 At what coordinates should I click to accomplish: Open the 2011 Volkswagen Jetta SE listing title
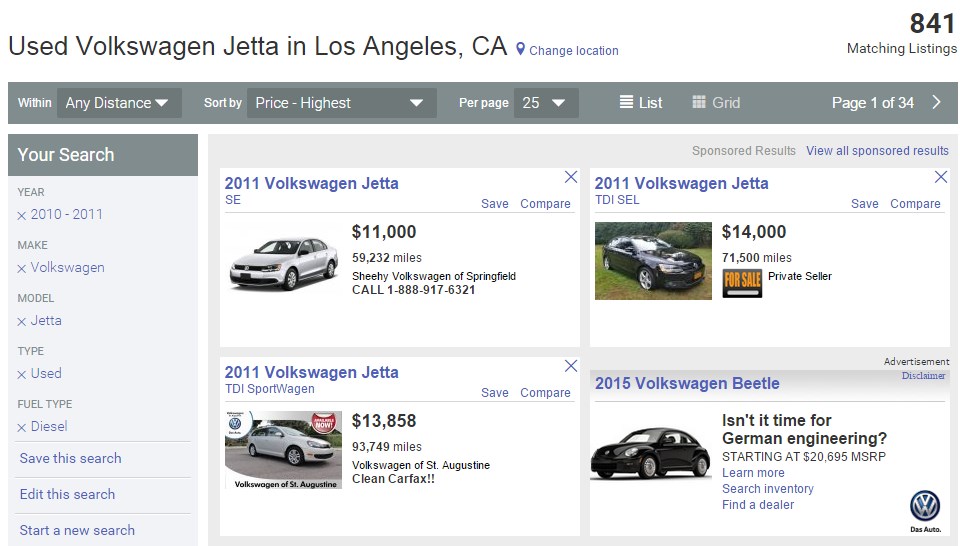(312, 183)
